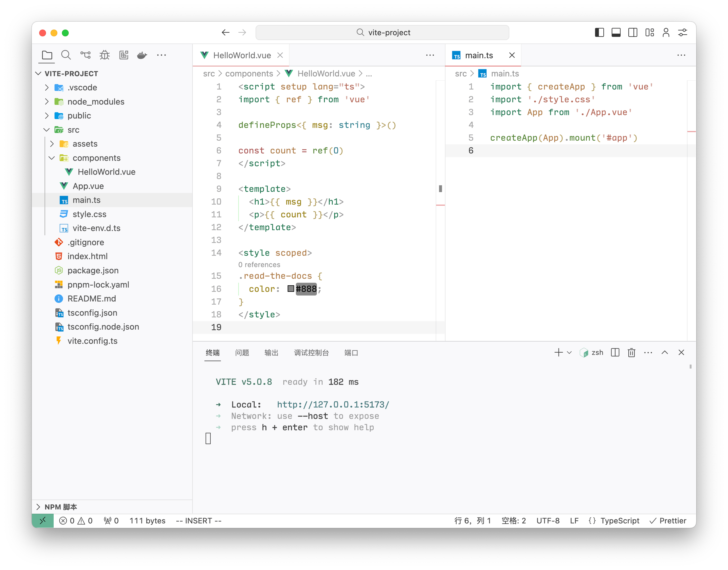Open the Search view in the activity bar
This screenshot has height=570, width=728.
coord(66,55)
